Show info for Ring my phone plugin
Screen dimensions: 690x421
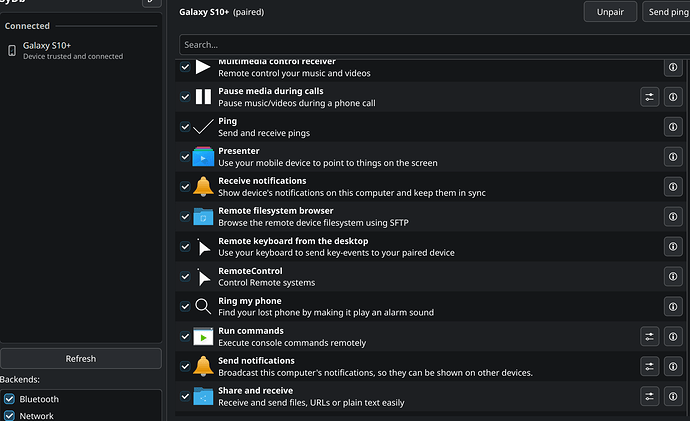(673, 306)
